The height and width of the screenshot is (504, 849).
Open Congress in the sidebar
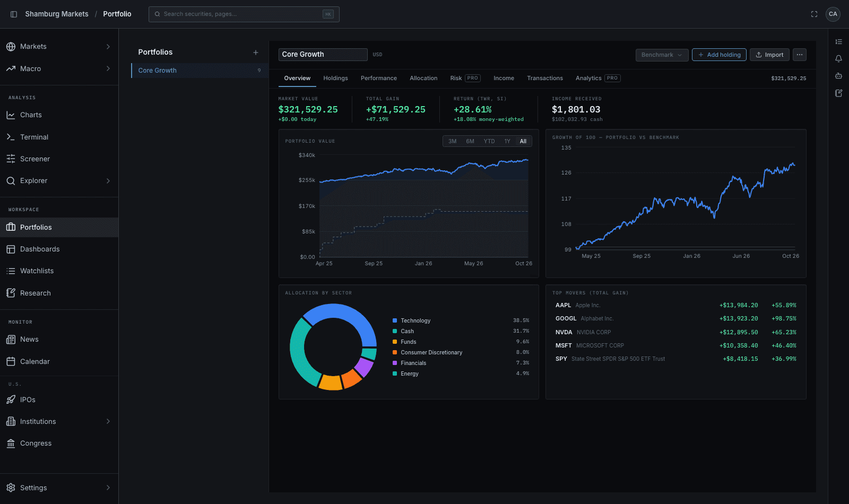[59, 444]
